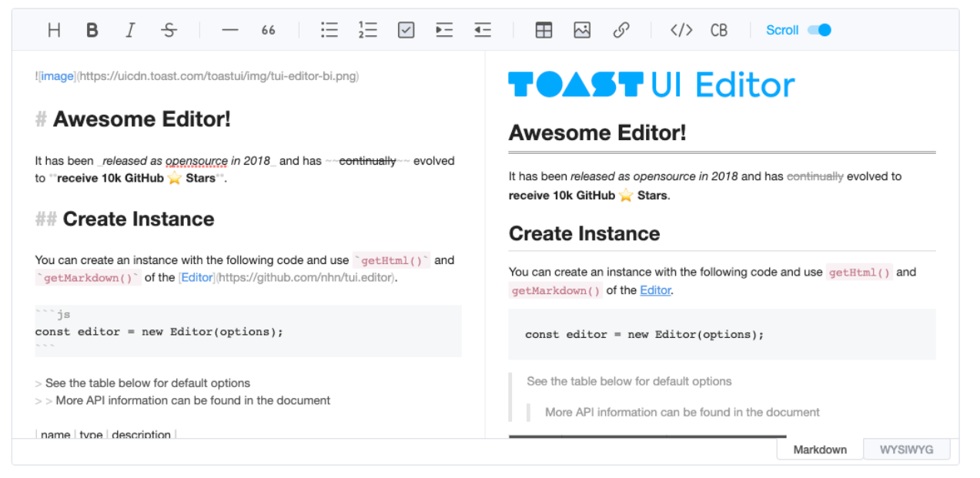Viewport: 980px width, 478px height.
Task: Insert a blockquote
Action: [x=268, y=30]
